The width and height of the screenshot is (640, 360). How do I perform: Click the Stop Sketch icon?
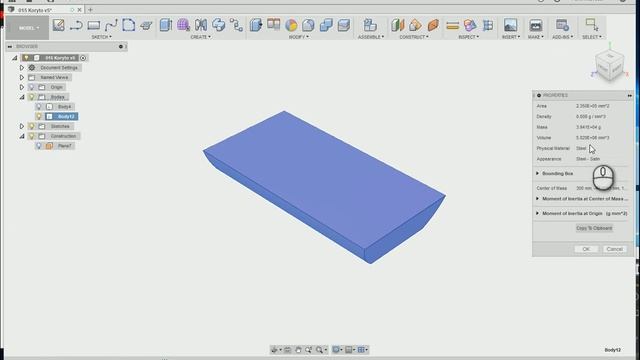tap(146, 26)
